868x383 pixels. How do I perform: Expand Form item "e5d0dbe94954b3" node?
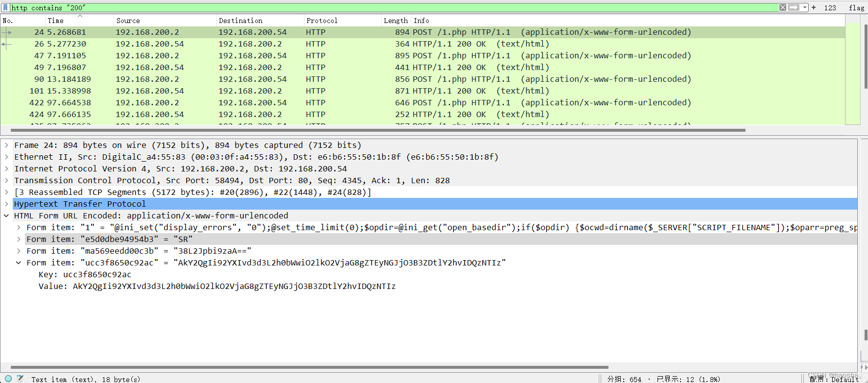(19, 239)
